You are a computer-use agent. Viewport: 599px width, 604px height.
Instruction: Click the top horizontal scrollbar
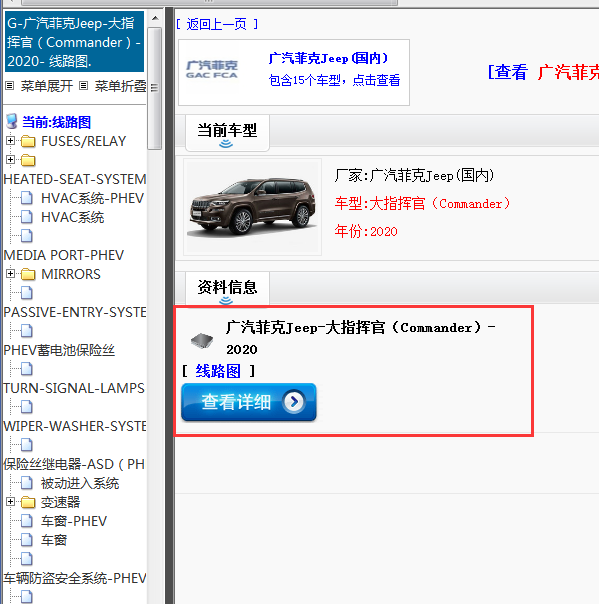coord(208,2)
